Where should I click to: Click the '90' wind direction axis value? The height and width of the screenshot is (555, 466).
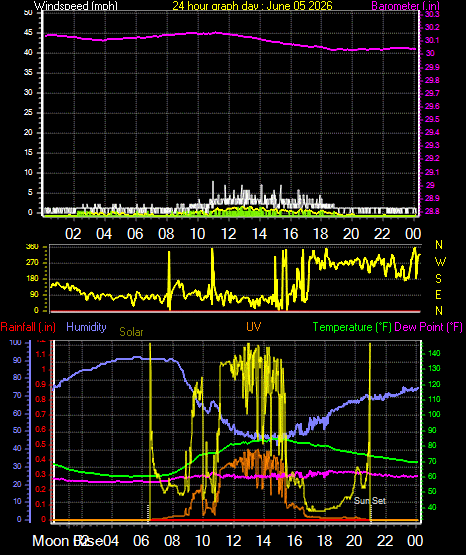coord(34,294)
